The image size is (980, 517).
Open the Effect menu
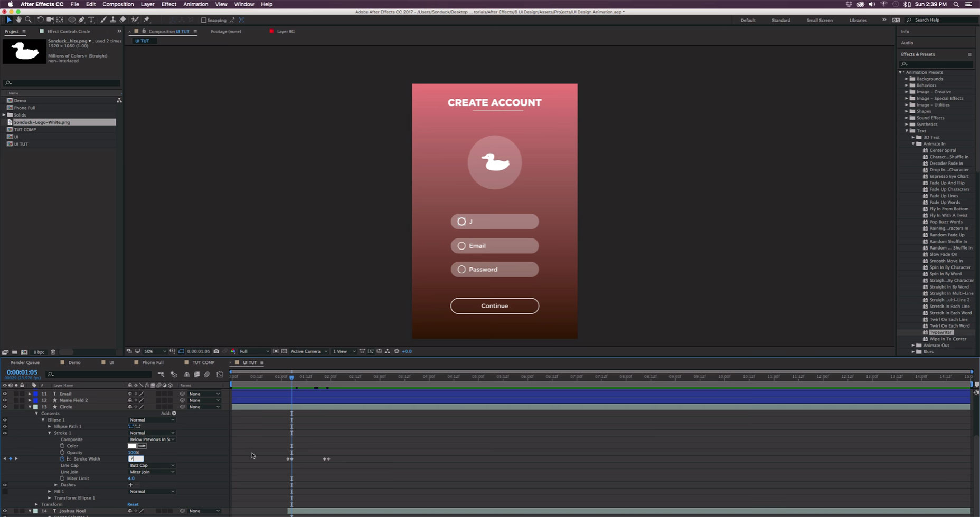point(168,4)
